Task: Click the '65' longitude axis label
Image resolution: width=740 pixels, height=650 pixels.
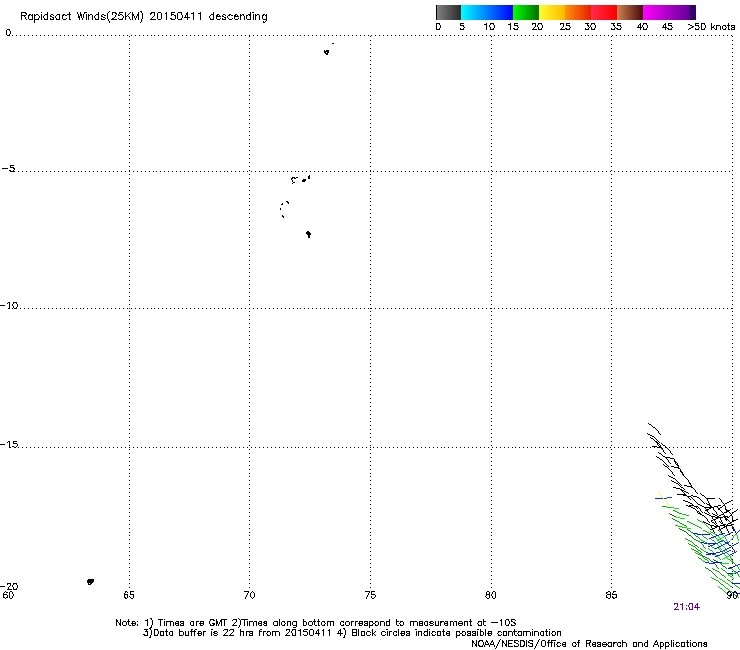Action: (x=129, y=595)
